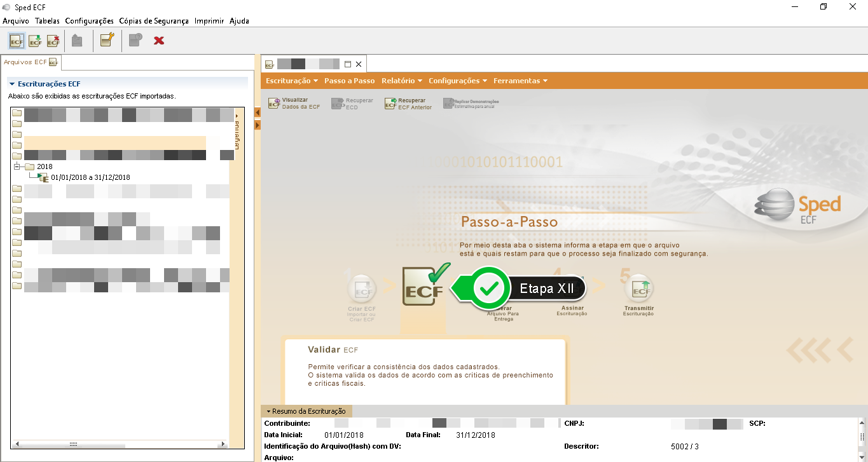Viewport: 868px width, 462px height.
Task: Click the horizontal scrollbar thumb under the tree
Action: [73, 444]
